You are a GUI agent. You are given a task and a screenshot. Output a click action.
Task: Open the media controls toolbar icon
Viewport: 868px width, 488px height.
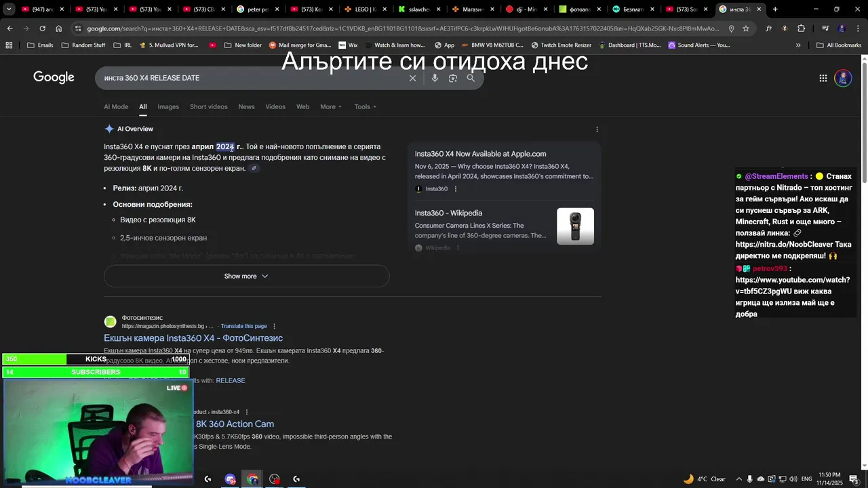click(x=825, y=28)
